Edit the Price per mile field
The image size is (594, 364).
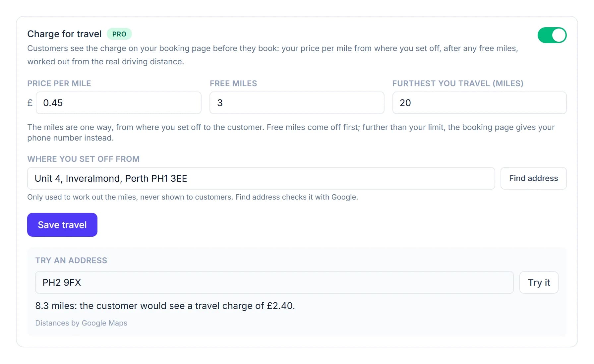point(119,103)
